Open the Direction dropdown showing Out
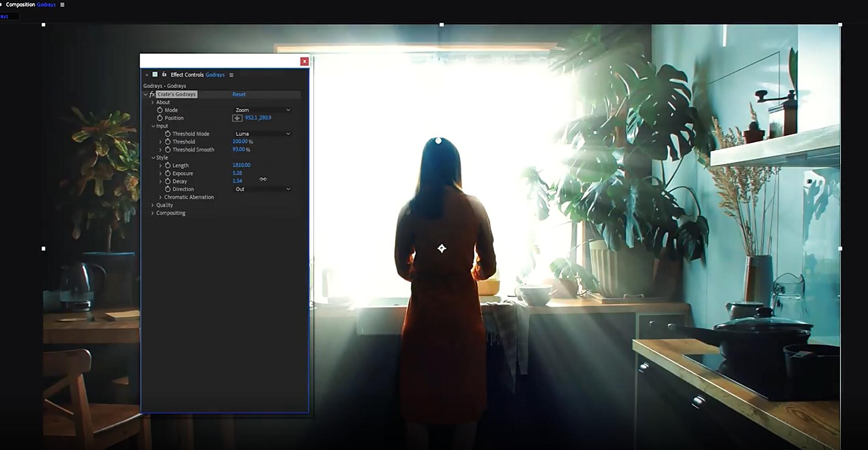 coord(263,189)
